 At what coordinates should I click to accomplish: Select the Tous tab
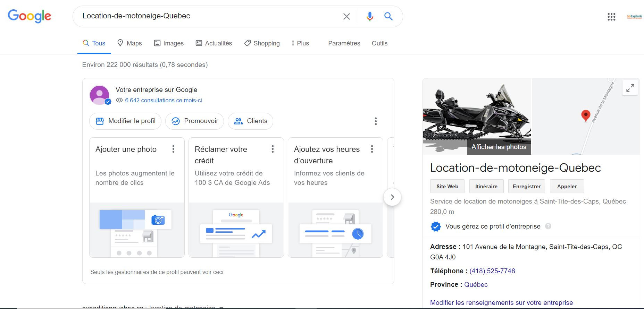(94, 43)
